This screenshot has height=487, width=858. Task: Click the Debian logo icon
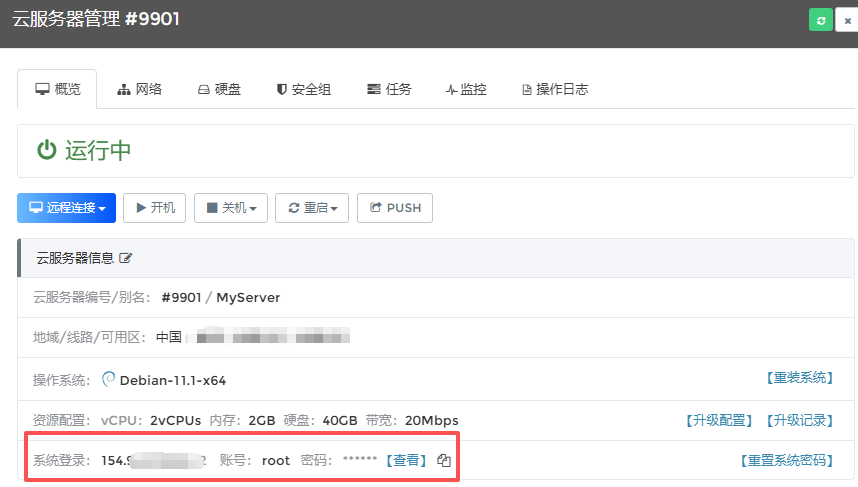point(109,379)
